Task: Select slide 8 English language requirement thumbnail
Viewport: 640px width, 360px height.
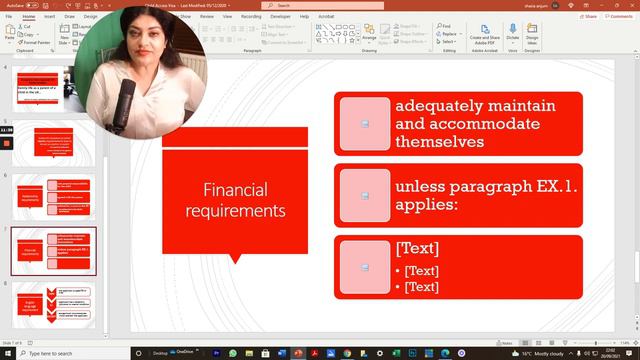Action: [53, 305]
